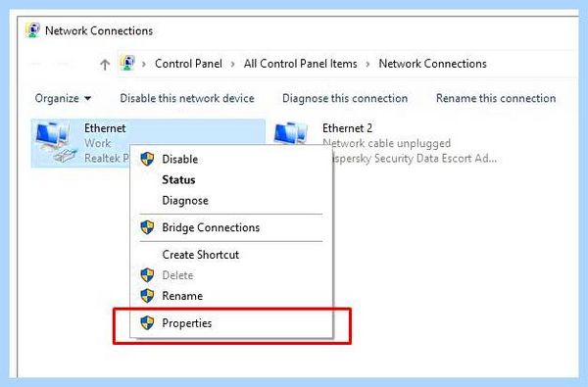
Task: Click the Realtek adapter description text
Action: (x=107, y=159)
